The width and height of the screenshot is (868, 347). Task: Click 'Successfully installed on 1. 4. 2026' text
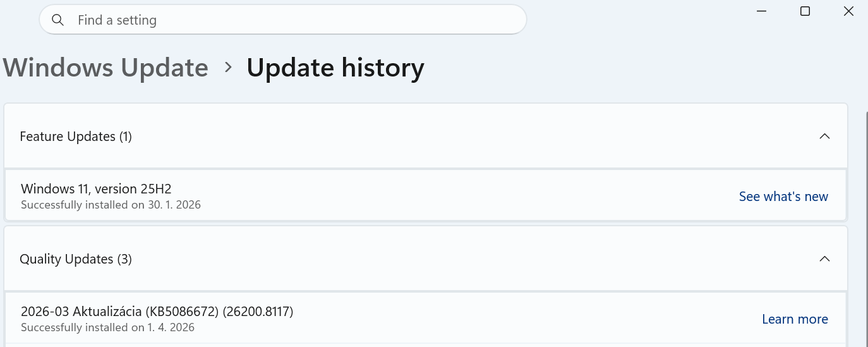[107, 327]
